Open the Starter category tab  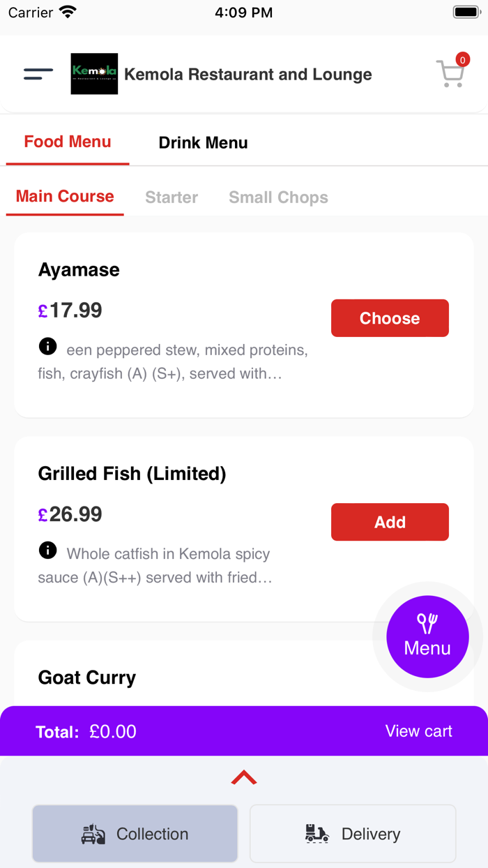(x=171, y=197)
